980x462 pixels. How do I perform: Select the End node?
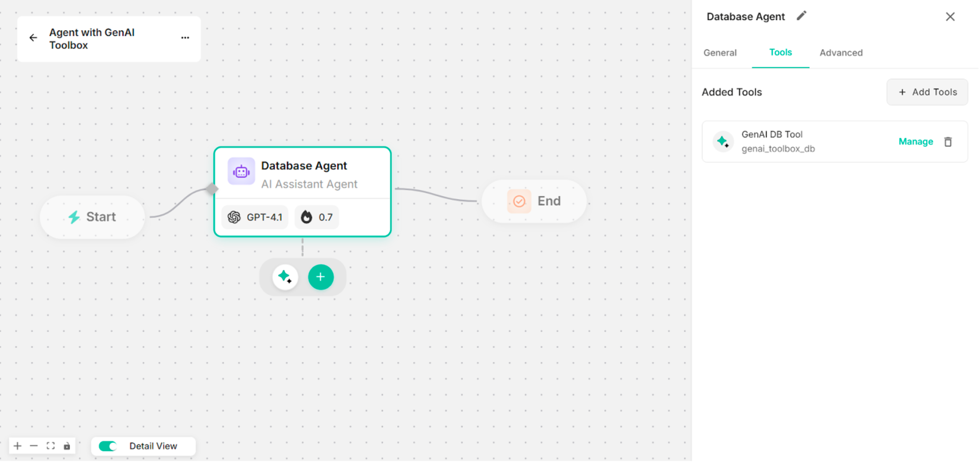pyautogui.click(x=534, y=201)
